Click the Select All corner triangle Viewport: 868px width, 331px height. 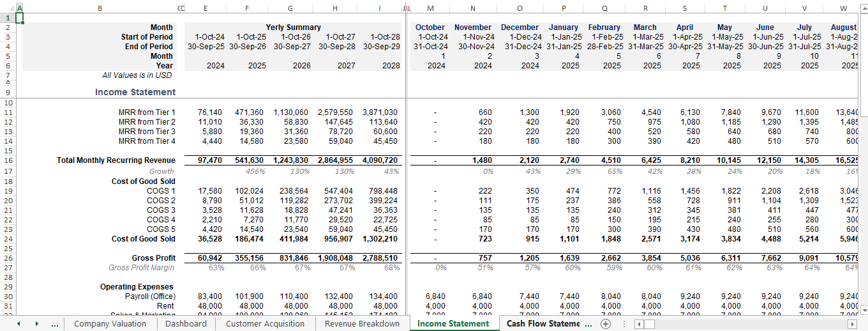5,8
